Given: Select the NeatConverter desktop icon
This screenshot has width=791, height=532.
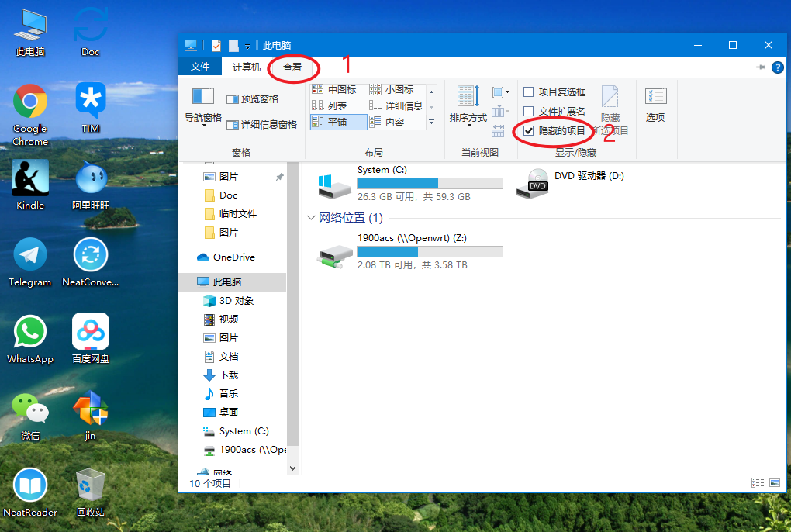Looking at the screenshot, I should 90,262.
